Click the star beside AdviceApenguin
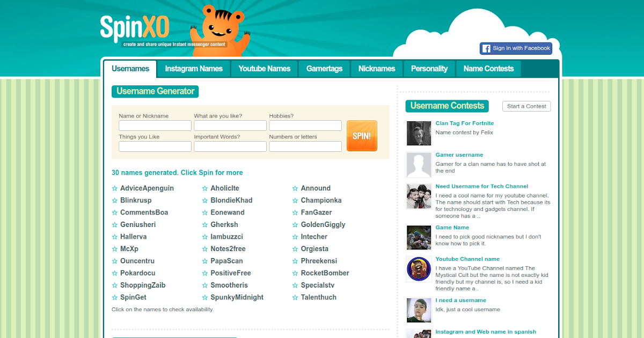The height and width of the screenshot is (338, 644). pos(115,188)
